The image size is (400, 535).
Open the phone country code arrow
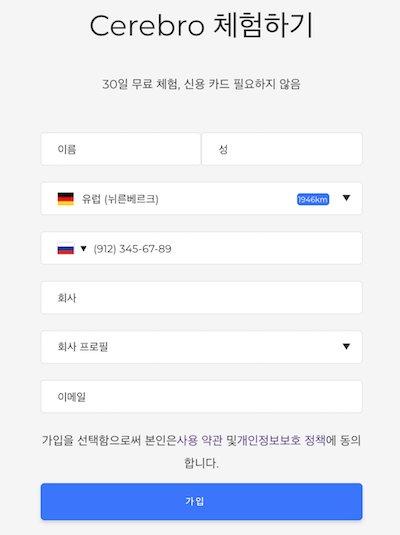click(83, 248)
